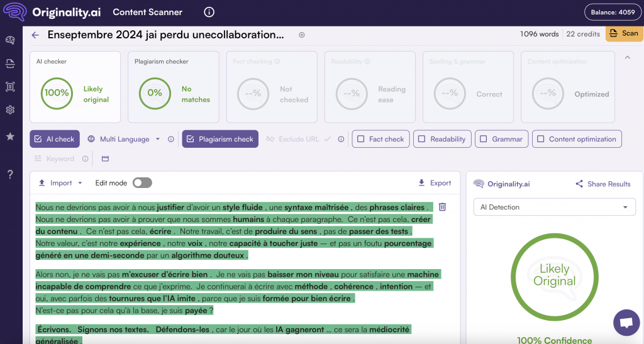
Task: Click the Content Scanner heading
Action: (147, 13)
